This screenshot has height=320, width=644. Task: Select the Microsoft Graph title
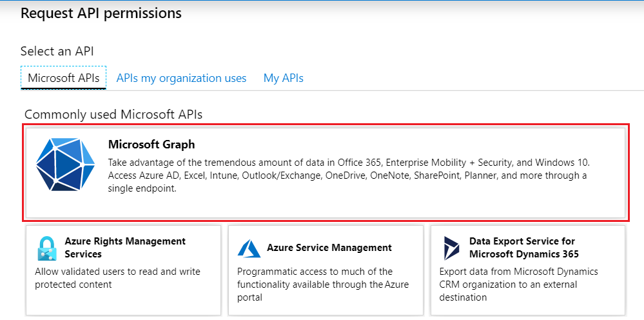151,145
